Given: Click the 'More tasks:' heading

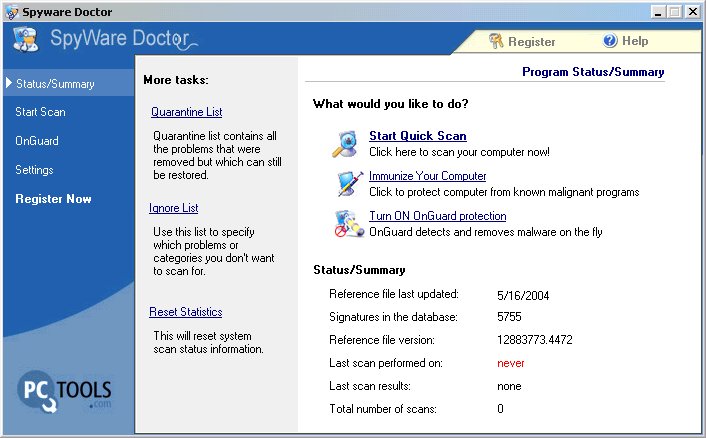Looking at the screenshot, I should 176,80.
